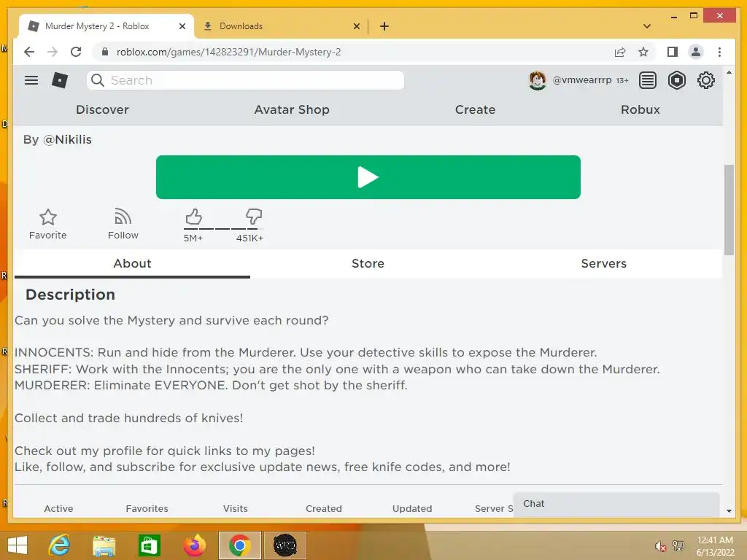
Task: Open the Robux hexagon icon
Action: coord(676,80)
